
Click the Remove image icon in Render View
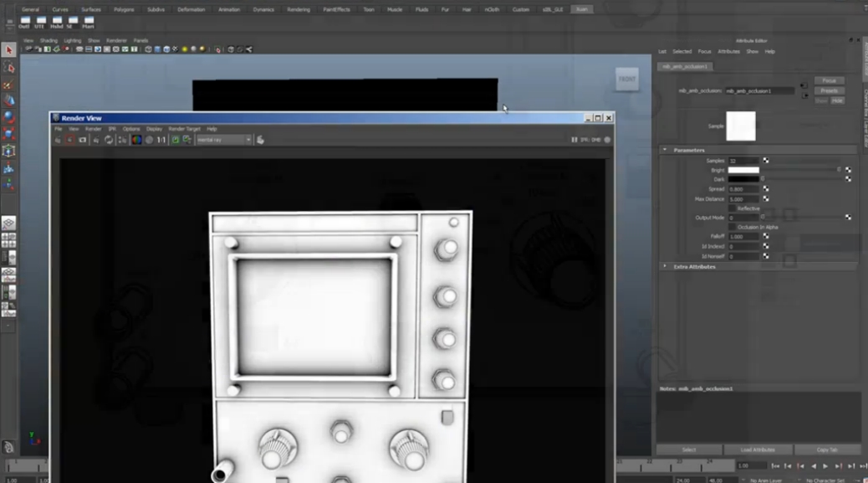(187, 140)
